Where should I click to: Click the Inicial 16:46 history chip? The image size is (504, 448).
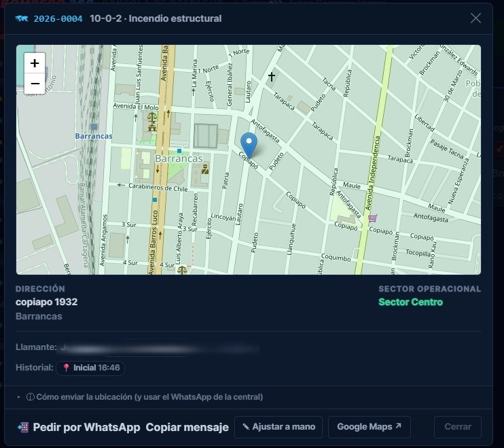[x=90, y=368]
